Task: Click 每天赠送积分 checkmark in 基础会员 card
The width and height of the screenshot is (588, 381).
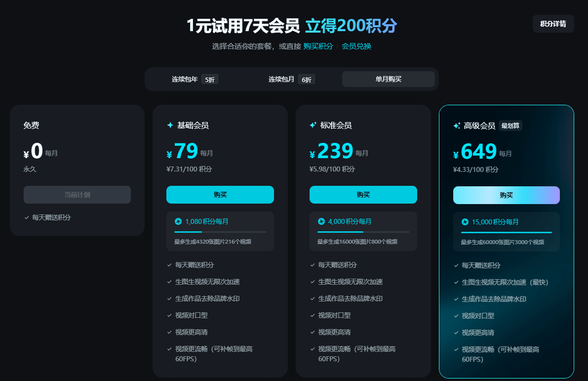Action: click(169, 265)
